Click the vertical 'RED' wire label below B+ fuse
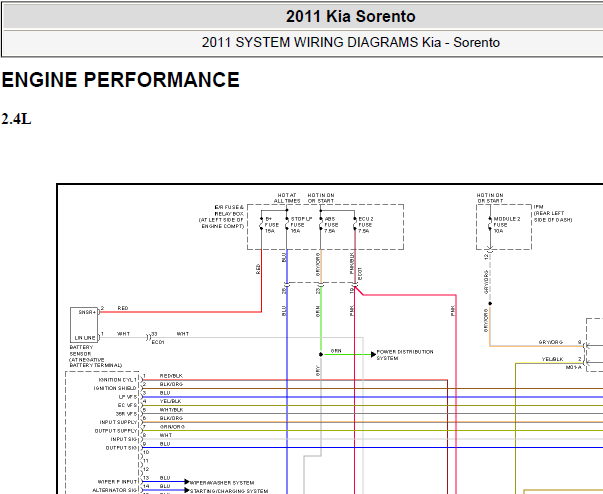 [x=258, y=269]
